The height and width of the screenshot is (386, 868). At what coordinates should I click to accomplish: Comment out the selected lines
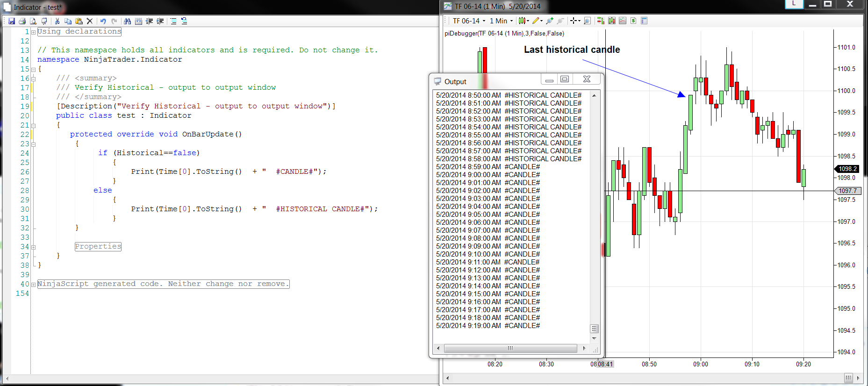click(173, 21)
